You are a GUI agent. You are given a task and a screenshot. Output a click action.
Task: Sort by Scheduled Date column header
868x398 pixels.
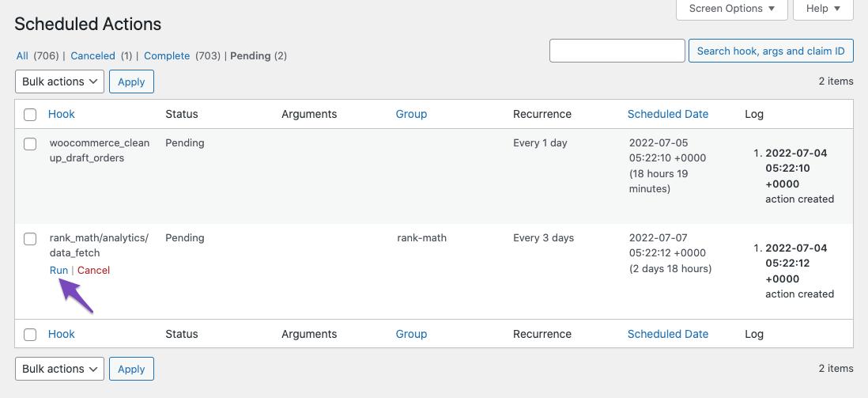668,114
